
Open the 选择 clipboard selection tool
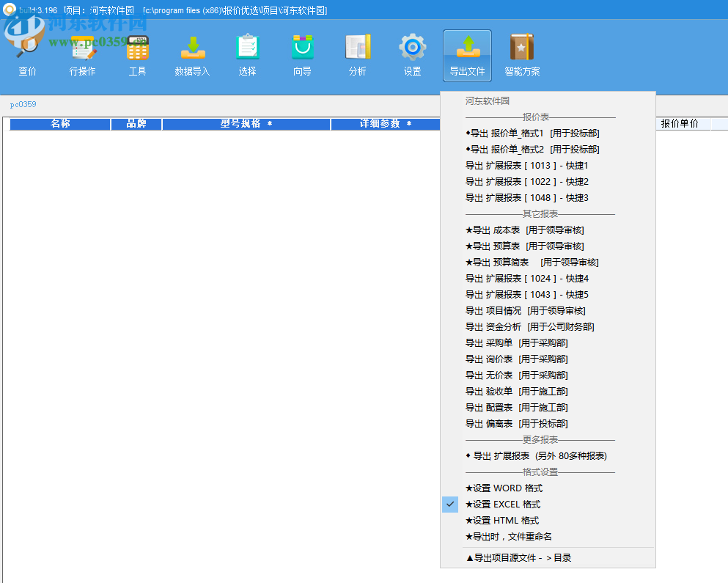tap(248, 56)
